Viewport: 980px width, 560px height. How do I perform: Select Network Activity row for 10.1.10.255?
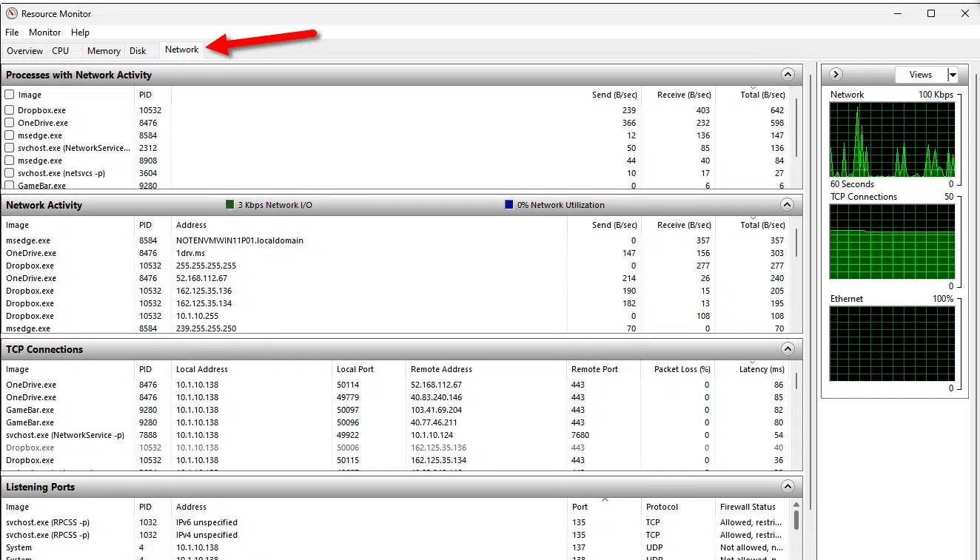[397, 316]
